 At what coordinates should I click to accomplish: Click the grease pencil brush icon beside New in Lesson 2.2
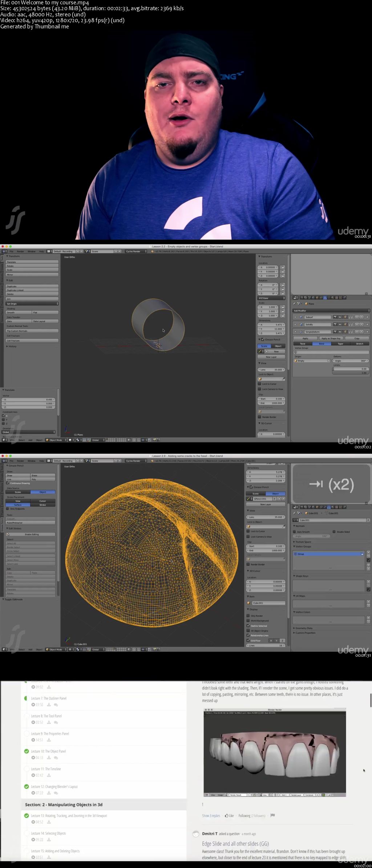click(x=260, y=351)
